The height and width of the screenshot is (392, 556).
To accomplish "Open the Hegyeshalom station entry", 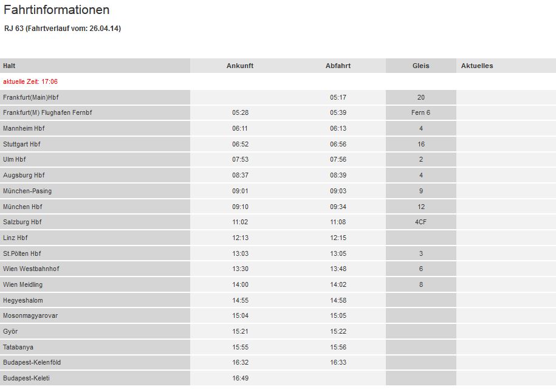I will 23,300.
